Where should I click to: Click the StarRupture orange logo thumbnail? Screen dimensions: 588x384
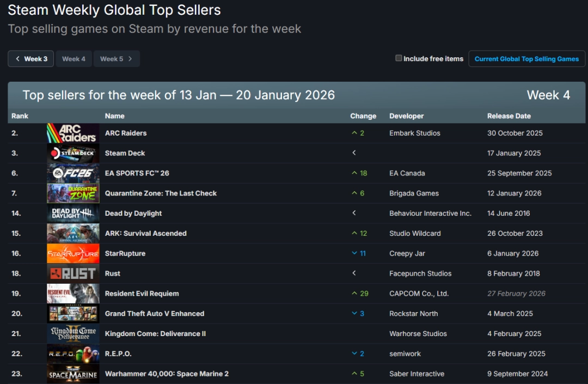pos(73,253)
